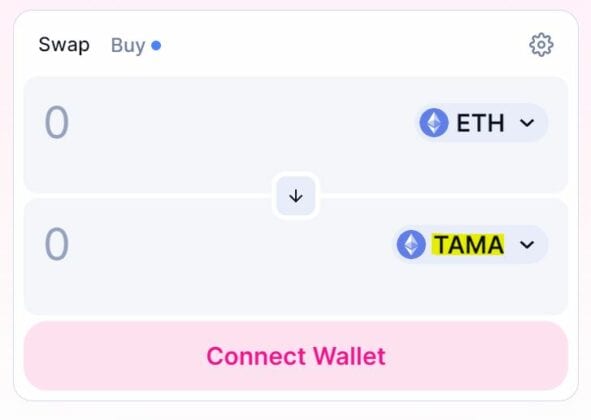
Task: Open the ETH token selector pill
Action: (x=481, y=123)
